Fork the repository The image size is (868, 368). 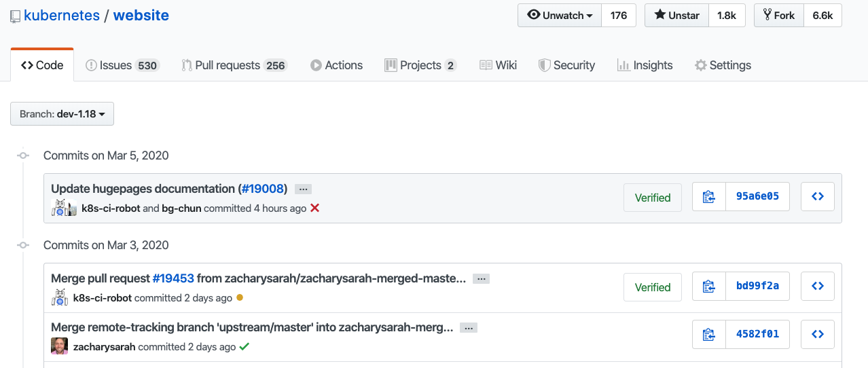[x=779, y=16]
